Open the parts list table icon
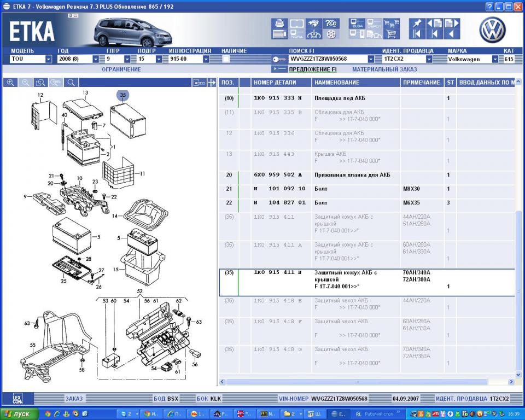Screen dimensions: 525x420 coord(279,34)
